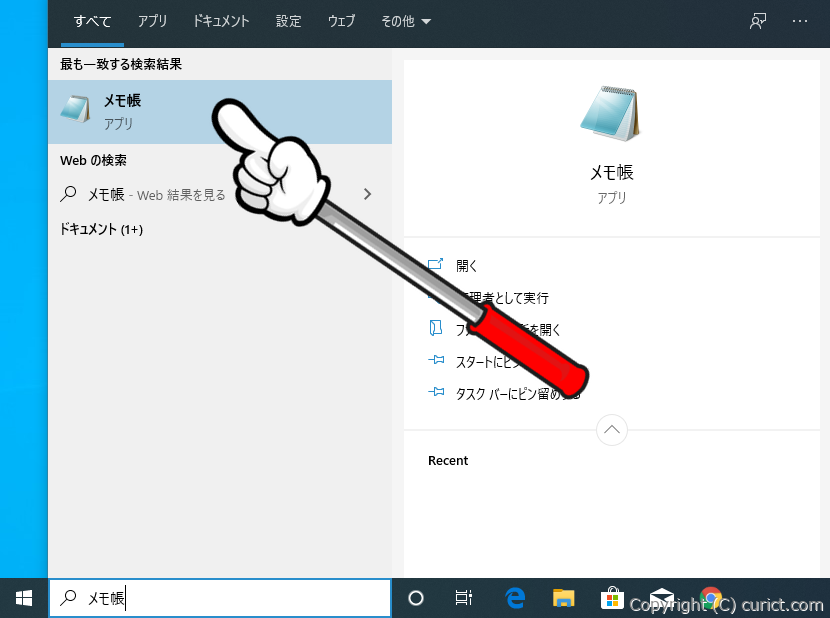Click the open icon beside 開く
This screenshot has width=830, height=618.
[435, 264]
